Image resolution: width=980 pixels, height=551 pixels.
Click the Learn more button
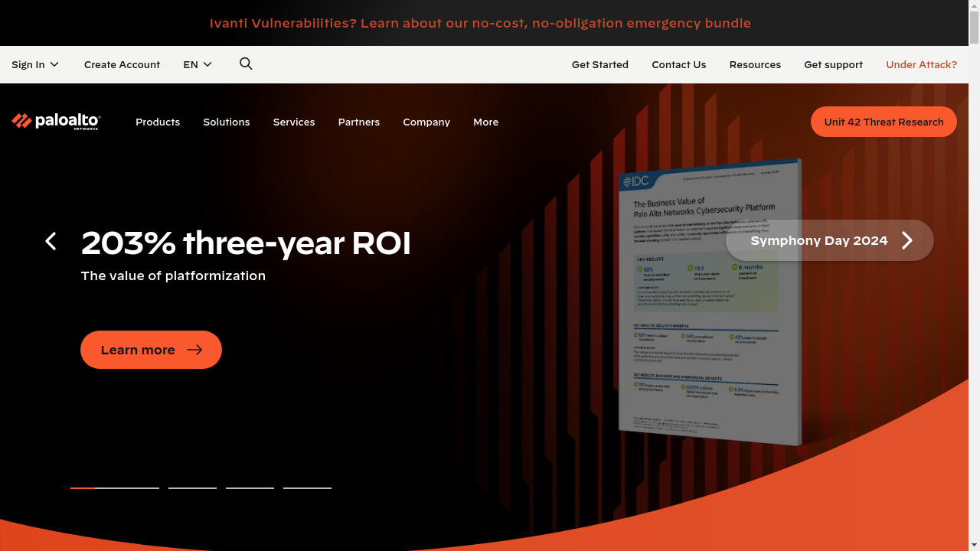point(151,350)
